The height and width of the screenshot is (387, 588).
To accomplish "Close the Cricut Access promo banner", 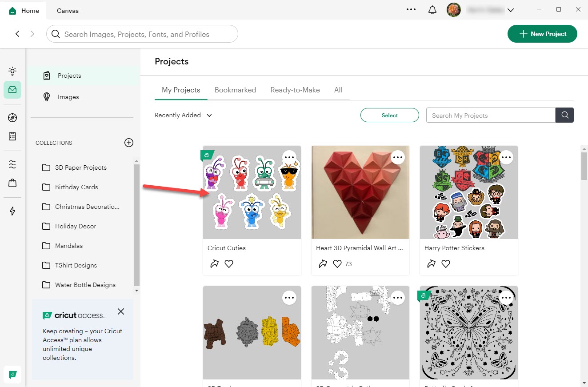I will tap(121, 311).
